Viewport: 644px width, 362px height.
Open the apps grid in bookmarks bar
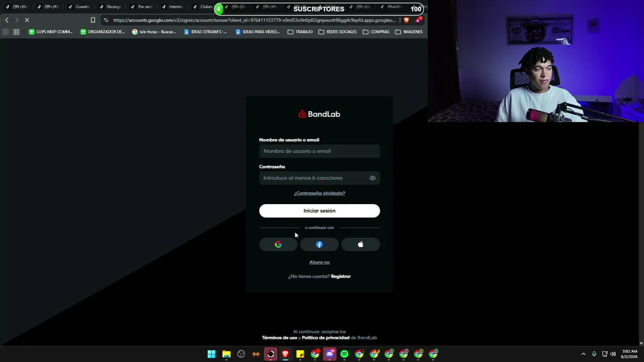click(16, 32)
